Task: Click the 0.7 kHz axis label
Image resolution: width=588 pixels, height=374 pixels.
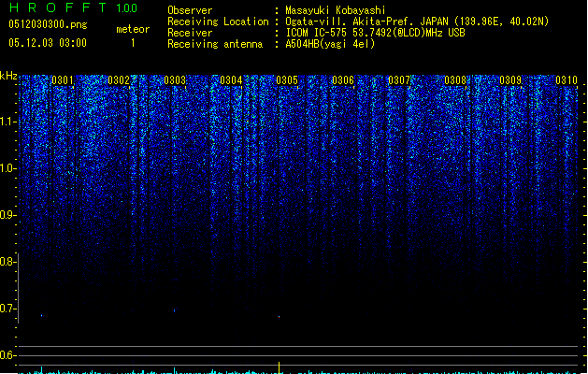Action: [7, 309]
